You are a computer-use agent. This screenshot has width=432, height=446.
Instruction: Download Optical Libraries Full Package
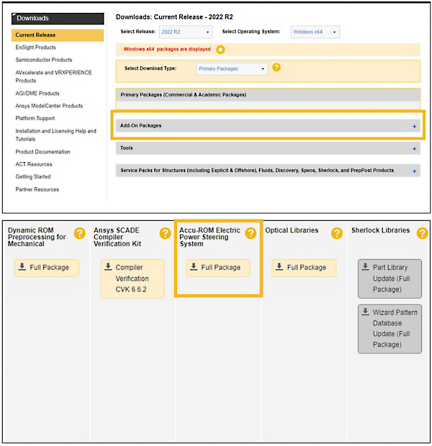click(304, 268)
